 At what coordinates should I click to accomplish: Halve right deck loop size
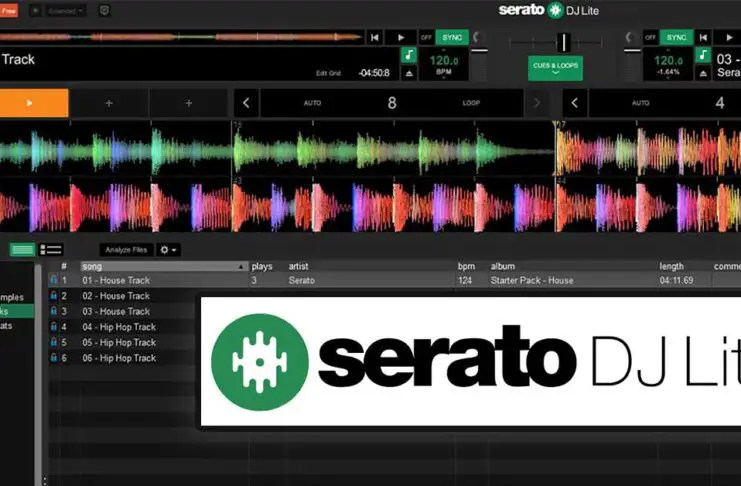575,103
